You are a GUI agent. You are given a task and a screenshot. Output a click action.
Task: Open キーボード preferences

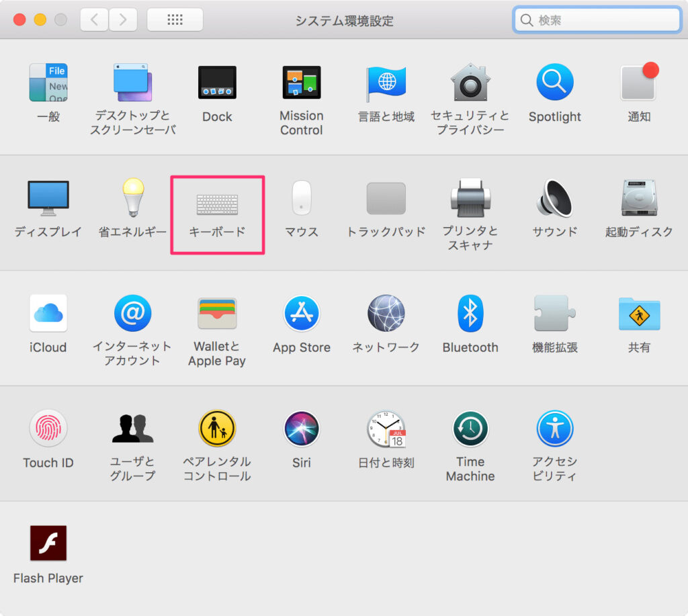click(x=217, y=204)
